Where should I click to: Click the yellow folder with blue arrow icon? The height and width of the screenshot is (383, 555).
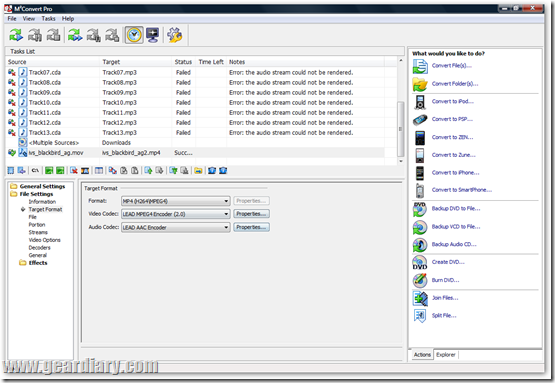point(198,171)
